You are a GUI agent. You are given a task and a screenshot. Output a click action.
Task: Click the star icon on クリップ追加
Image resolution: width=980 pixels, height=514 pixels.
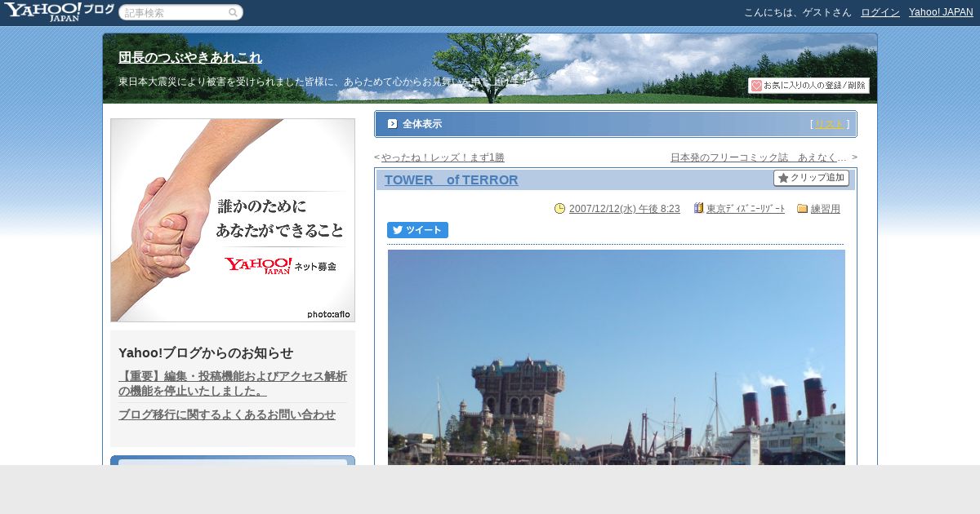tap(783, 178)
